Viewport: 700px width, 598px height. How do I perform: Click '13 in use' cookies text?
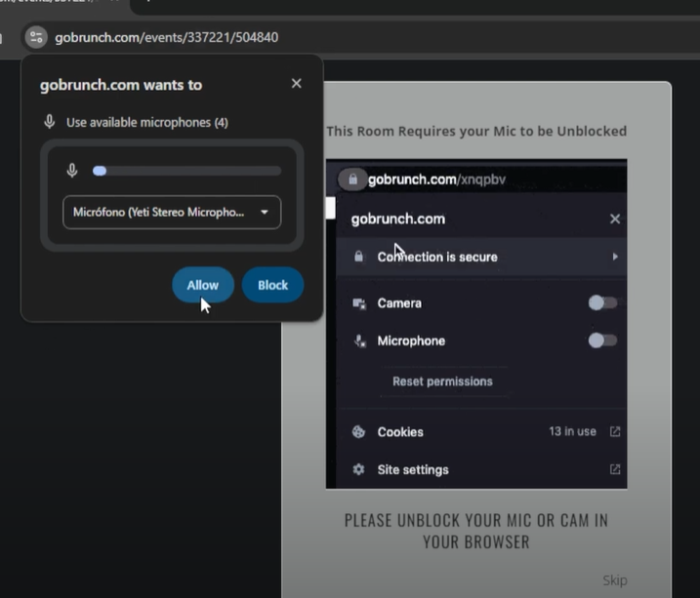tap(572, 431)
